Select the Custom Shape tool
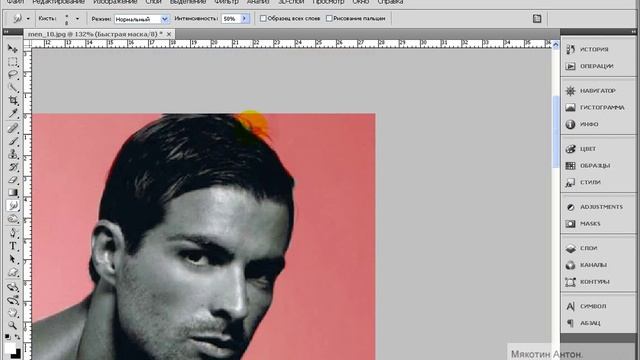This screenshot has height=360, width=640. click(x=13, y=272)
